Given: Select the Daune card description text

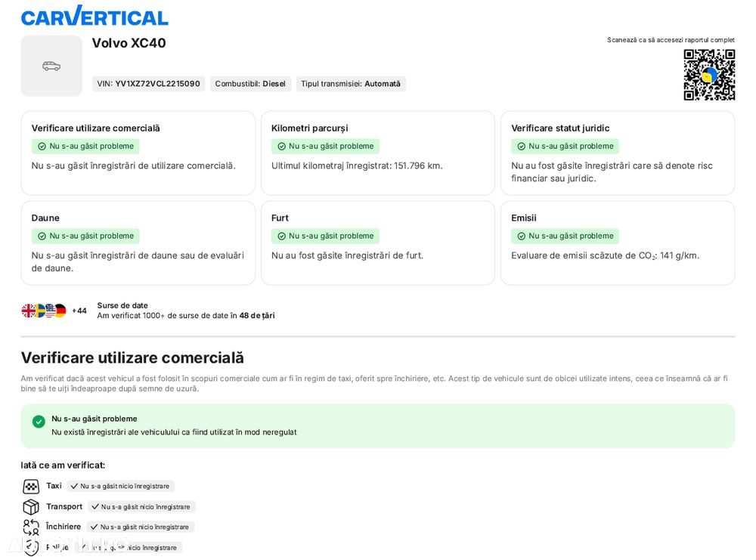Looking at the screenshot, I should click(x=138, y=261).
